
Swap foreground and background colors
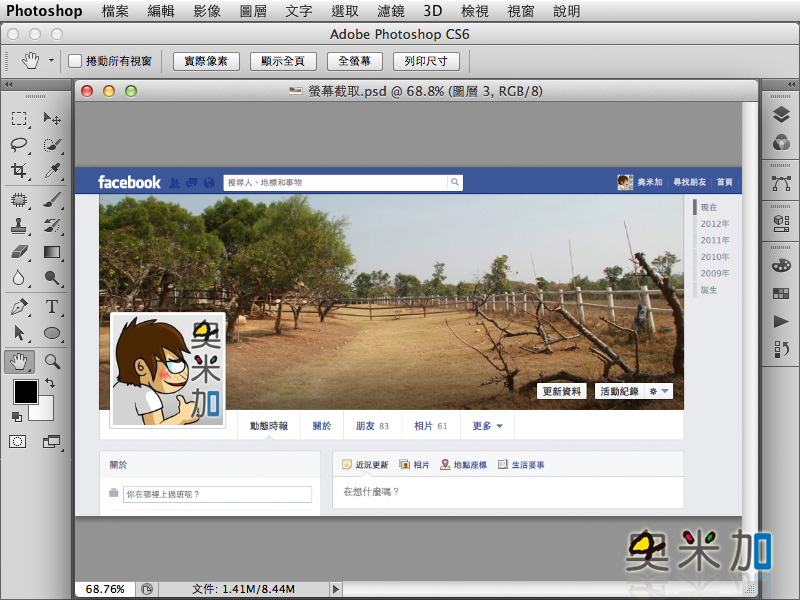(49, 383)
